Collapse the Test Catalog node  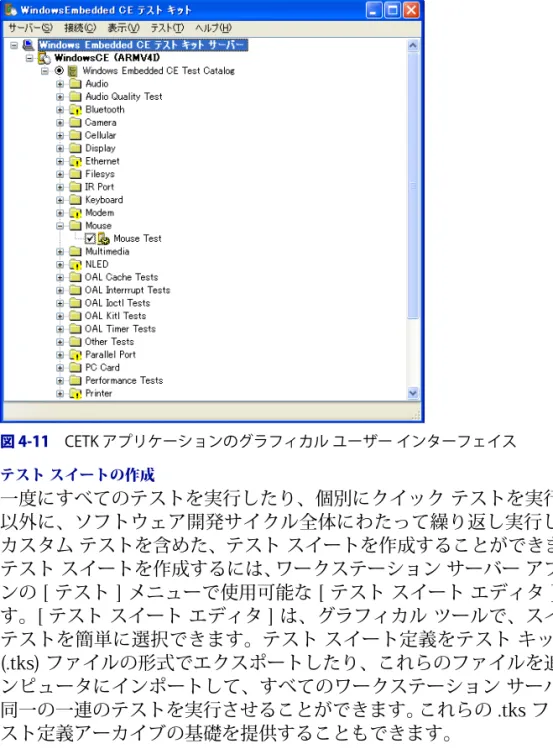(45, 71)
